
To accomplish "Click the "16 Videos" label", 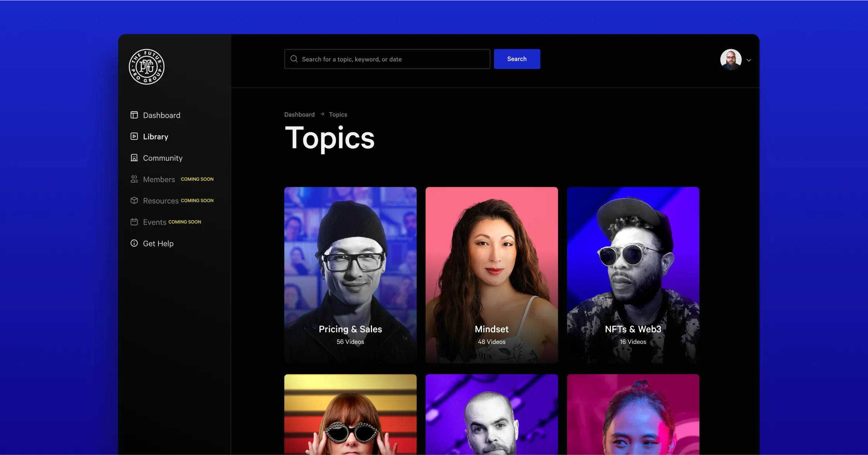I will pyautogui.click(x=633, y=342).
